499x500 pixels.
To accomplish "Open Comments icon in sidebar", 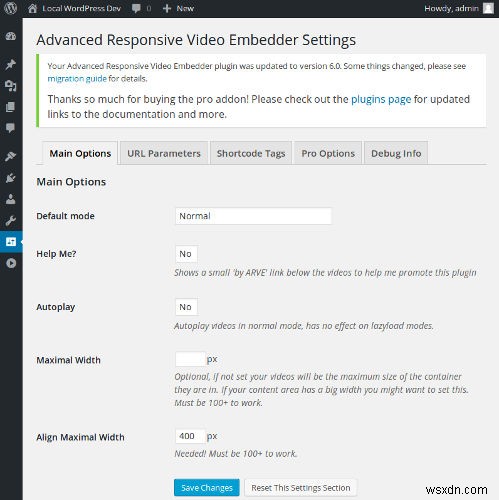I will (x=11, y=128).
